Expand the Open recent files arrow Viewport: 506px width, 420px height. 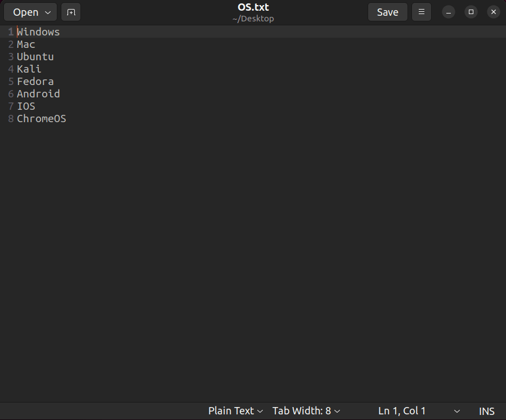48,12
